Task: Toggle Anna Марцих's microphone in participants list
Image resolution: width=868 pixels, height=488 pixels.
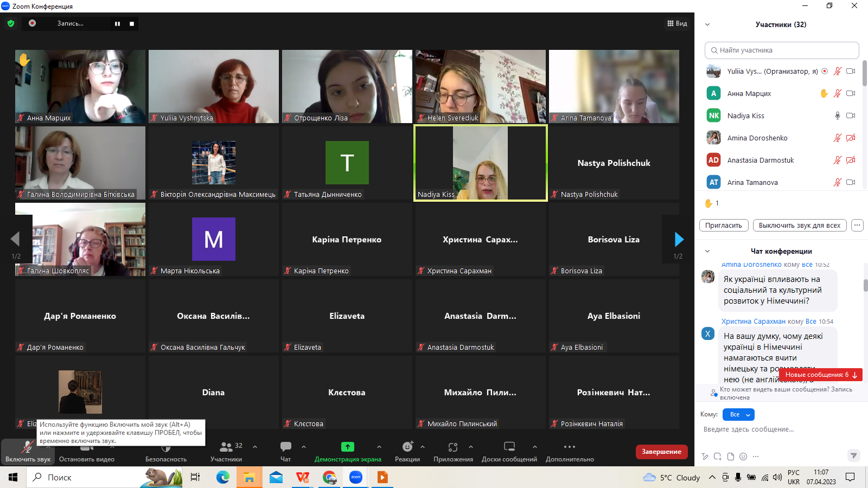Action: (x=837, y=93)
